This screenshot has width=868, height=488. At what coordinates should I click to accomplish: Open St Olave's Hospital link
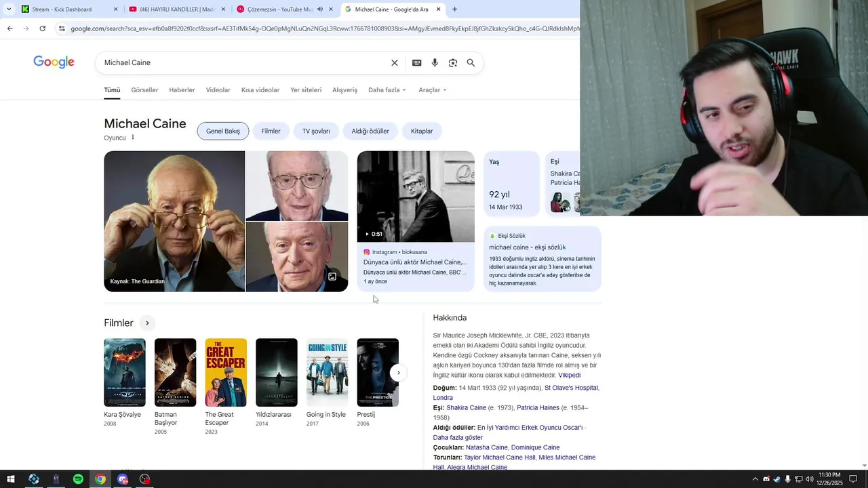click(x=571, y=388)
